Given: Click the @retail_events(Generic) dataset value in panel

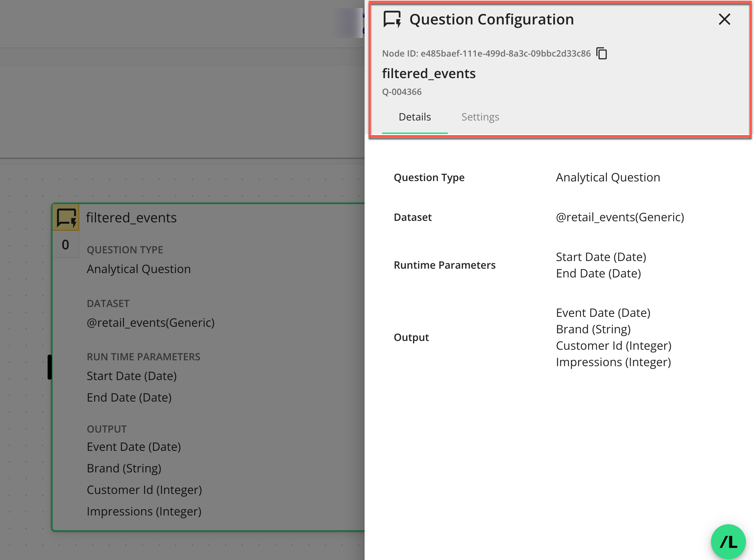Looking at the screenshot, I should pyautogui.click(x=620, y=217).
